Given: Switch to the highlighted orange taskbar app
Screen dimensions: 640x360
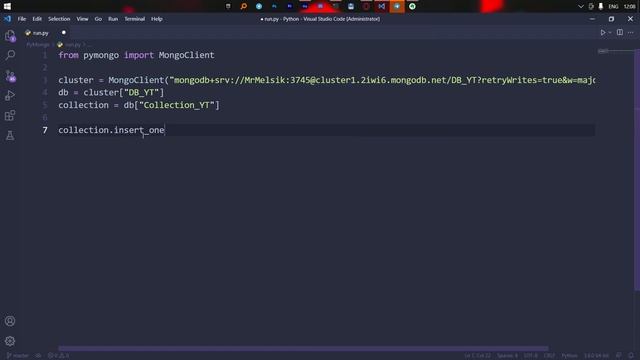Looking at the screenshot, I should click(x=397, y=6).
